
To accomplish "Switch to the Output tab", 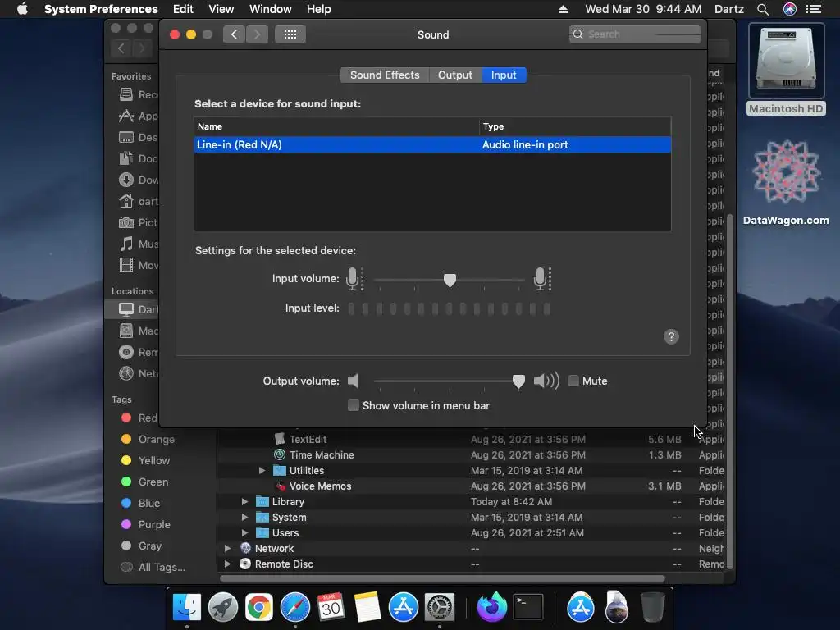I will (455, 75).
